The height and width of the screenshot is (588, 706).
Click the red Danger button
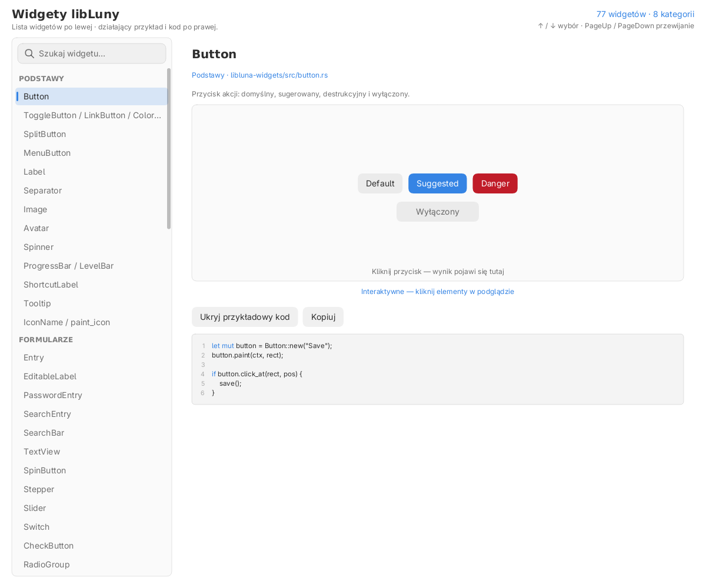point(495,183)
